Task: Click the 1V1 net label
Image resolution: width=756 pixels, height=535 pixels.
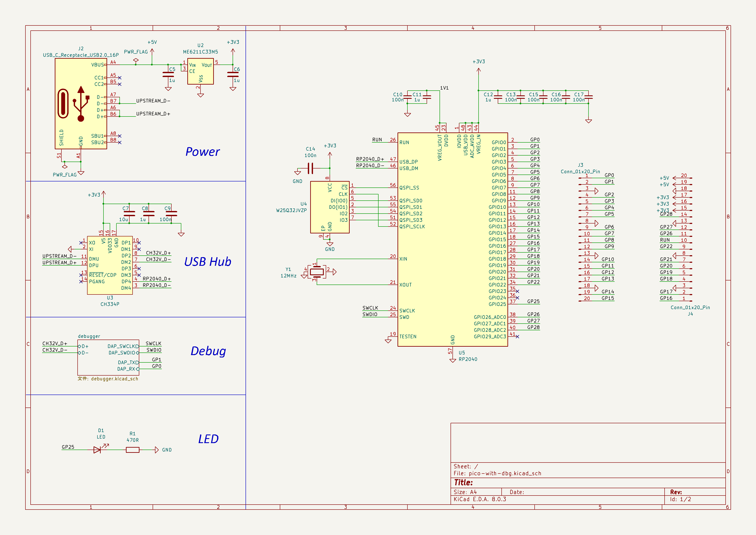Action: [444, 88]
